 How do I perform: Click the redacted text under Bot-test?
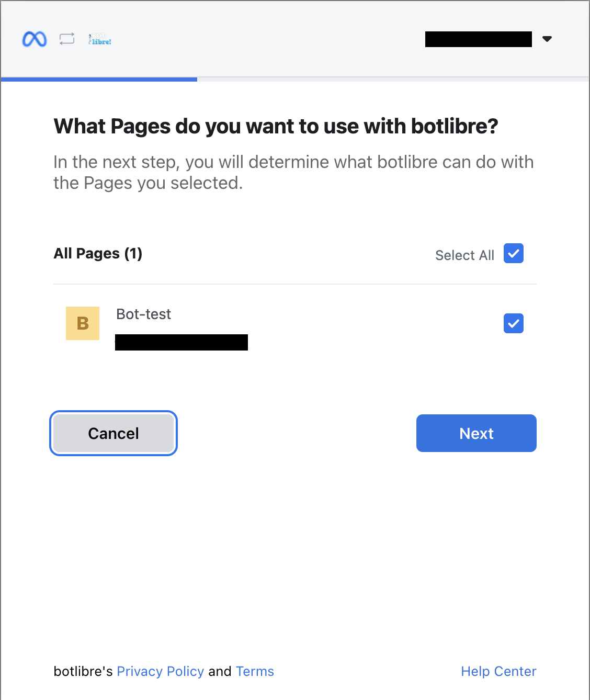181,343
